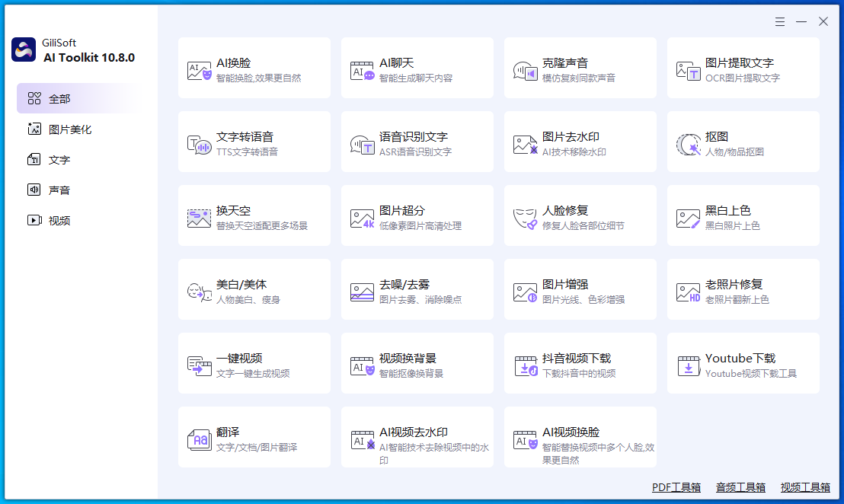Click the 老照片翻新上色 description
Screen dimensions: 844x504
point(737,300)
